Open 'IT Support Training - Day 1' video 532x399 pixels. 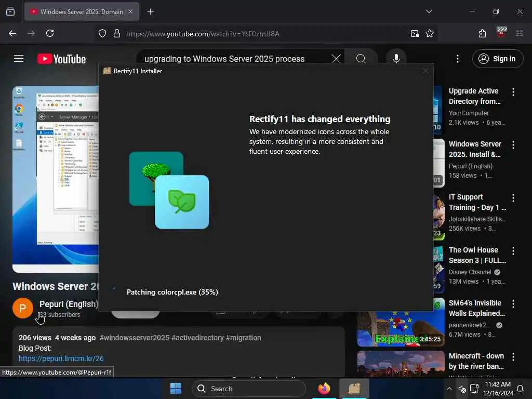477,202
